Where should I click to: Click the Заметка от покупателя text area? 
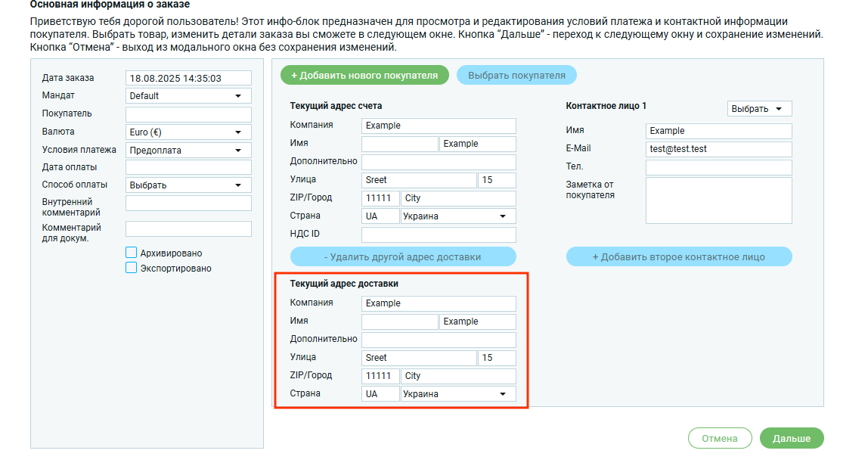click(x=718, y=200)
